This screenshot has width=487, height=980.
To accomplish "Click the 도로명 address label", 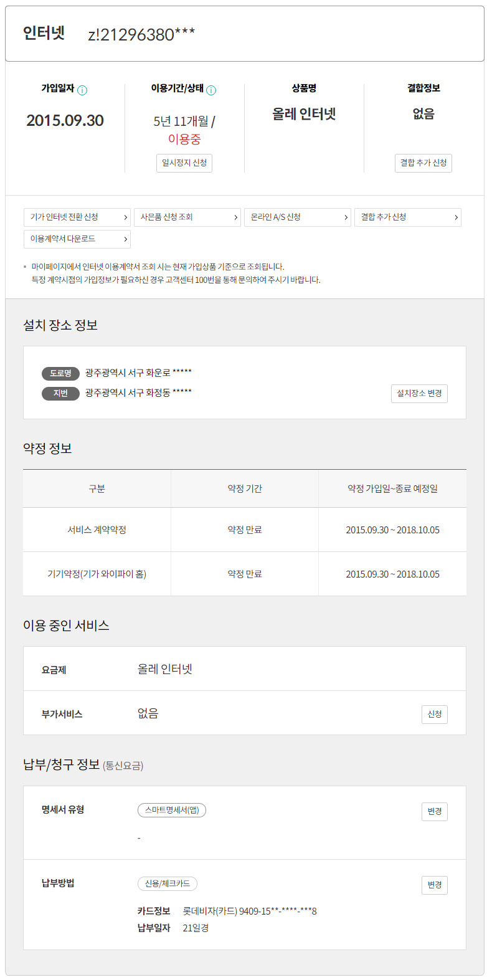I will tap(60, 373).
